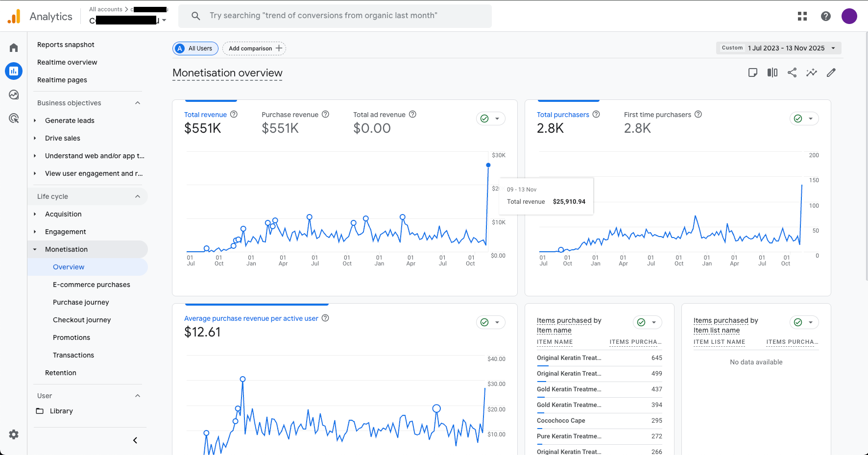Open the Advertising icon in left rail

tap(14, 118)
